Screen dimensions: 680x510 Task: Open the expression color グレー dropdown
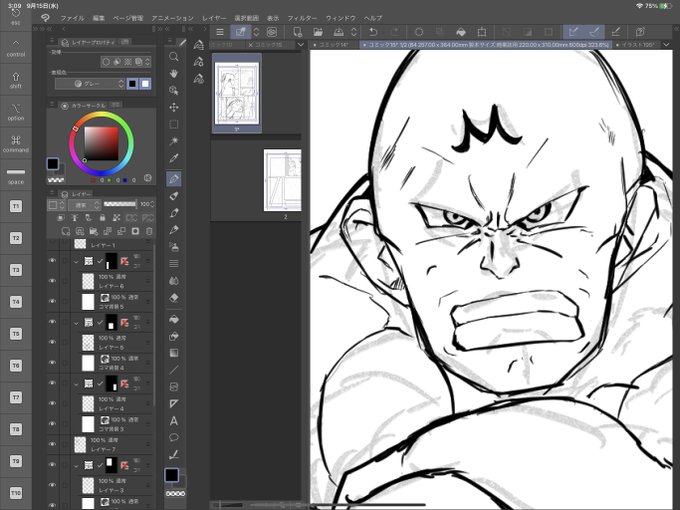90,84
